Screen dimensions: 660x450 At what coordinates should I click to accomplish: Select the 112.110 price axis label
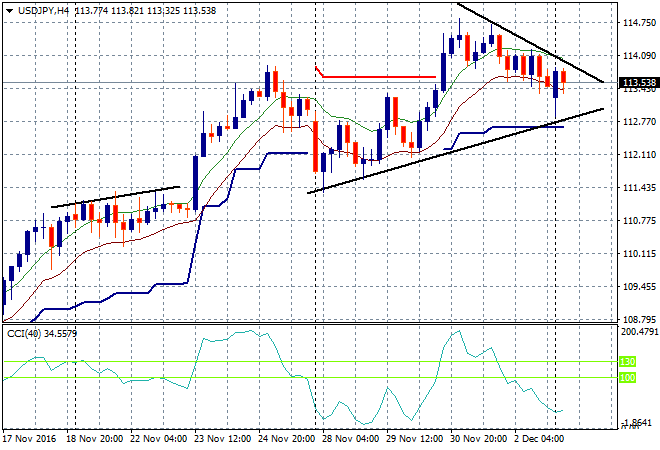coord(639,154)
